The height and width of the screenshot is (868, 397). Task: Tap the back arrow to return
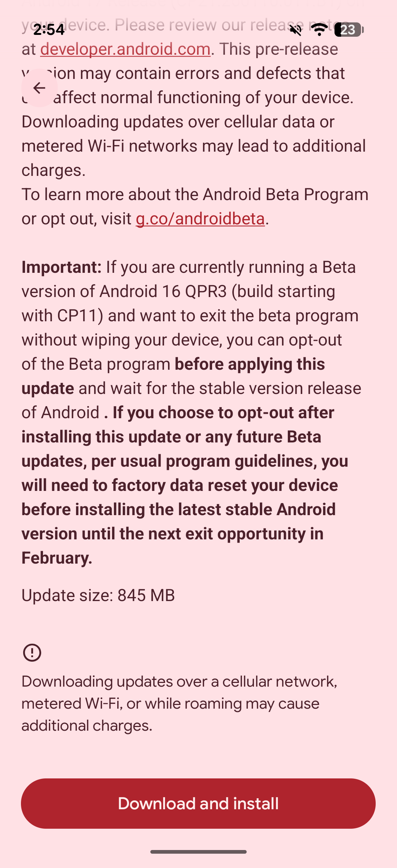point(39,88)
